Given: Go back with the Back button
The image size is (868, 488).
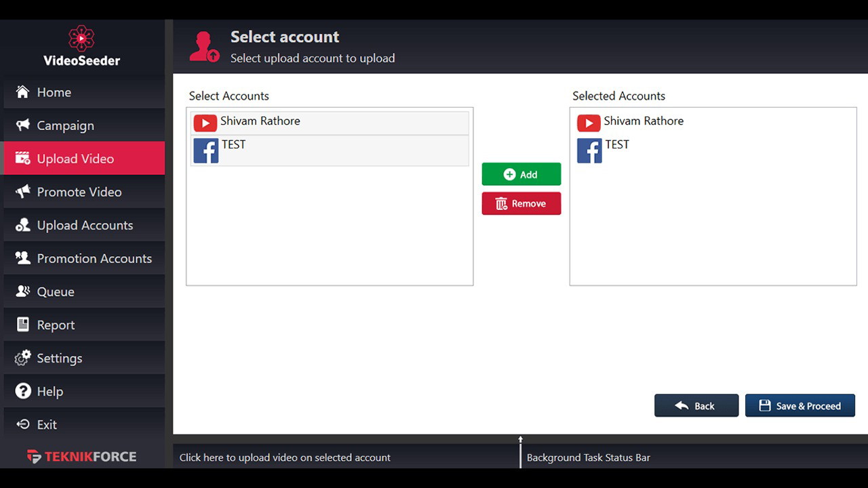Looking at the screenshot, I should pos(696,406).
